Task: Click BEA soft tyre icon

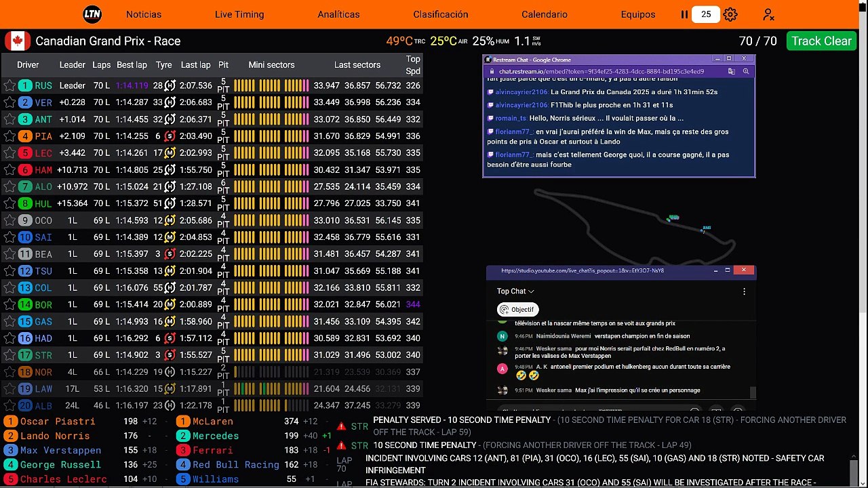Action: coord(170,254)
